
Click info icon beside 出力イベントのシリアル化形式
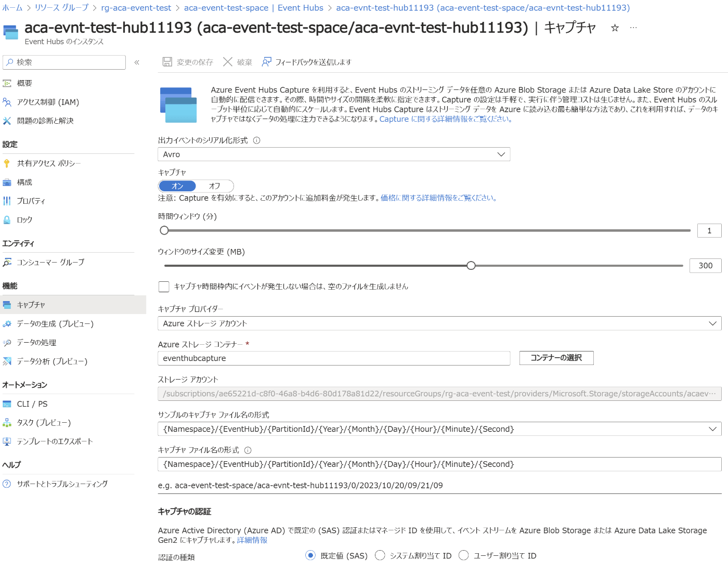tap(257, 140)
